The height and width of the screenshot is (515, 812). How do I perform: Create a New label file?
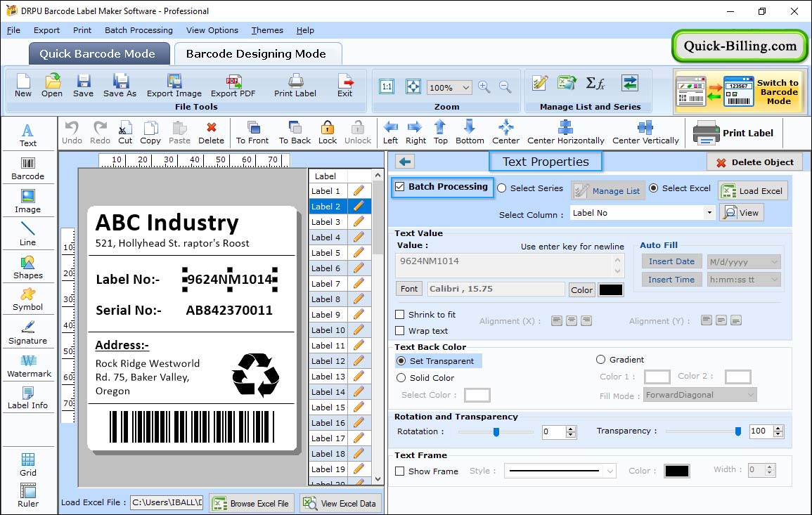(x=23, y=86)
